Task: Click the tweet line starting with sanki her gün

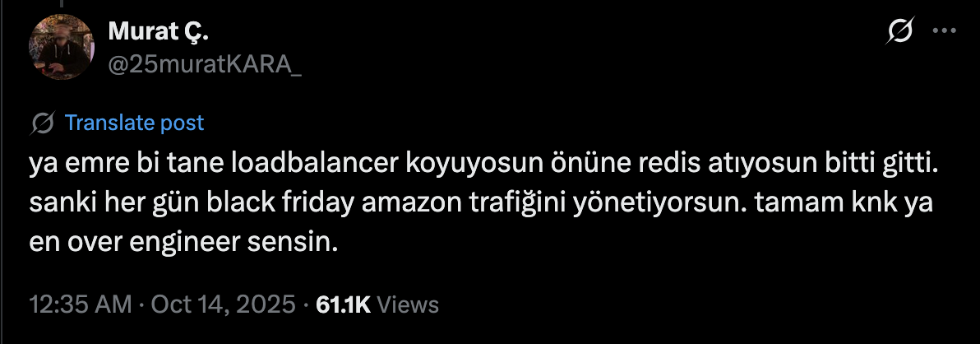Action: (x=481, y=203)
